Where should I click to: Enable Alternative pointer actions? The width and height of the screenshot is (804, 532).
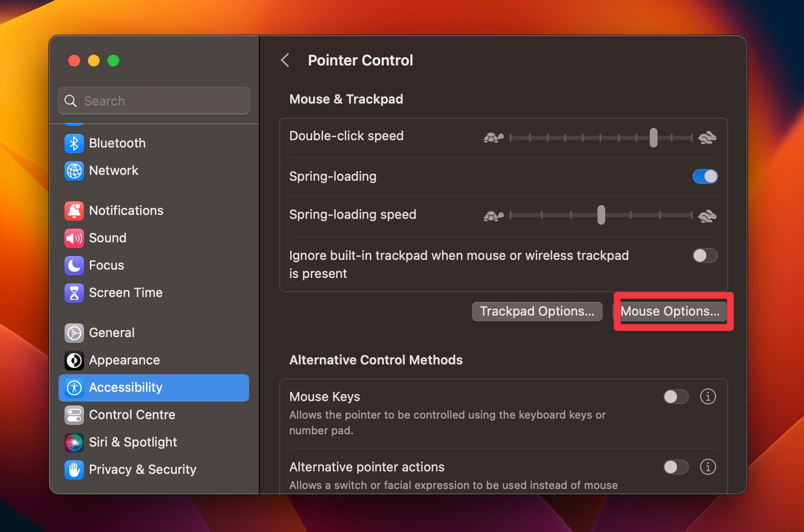[x=675, y=467]
